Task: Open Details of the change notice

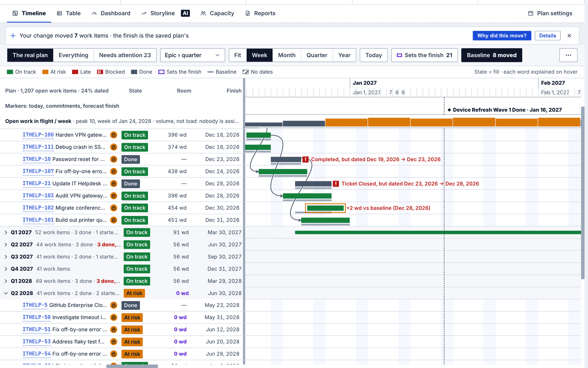Action: coord(548,36)
